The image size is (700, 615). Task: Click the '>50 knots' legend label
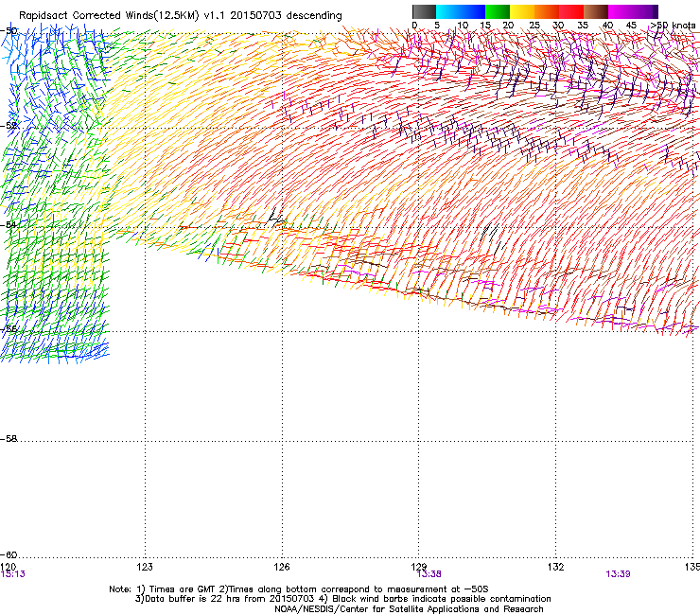click(x=673, y=26)
